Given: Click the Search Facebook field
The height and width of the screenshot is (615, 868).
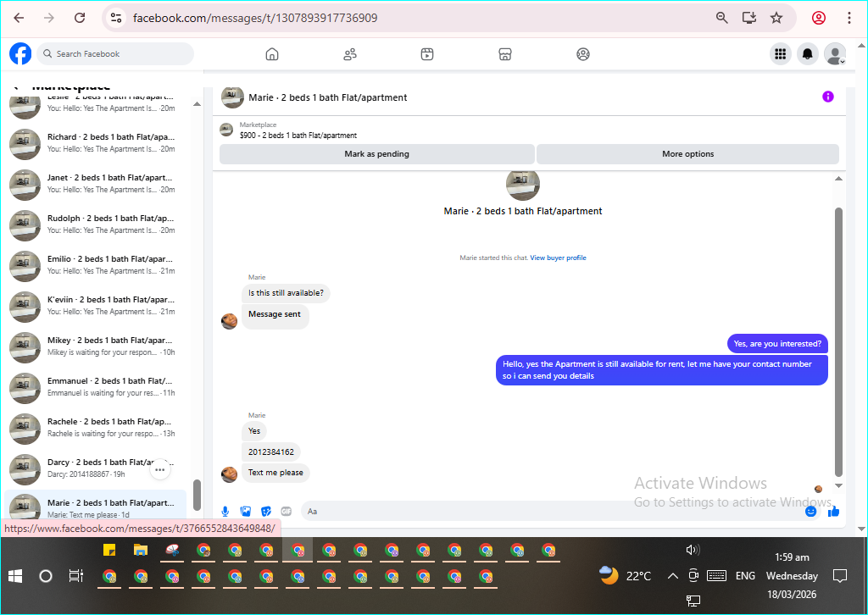Looking at the screenshot, I should tap(115, 53).
